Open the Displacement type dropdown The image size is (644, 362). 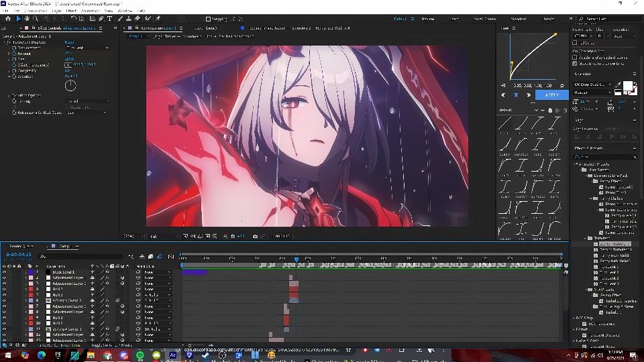(87, 48)
